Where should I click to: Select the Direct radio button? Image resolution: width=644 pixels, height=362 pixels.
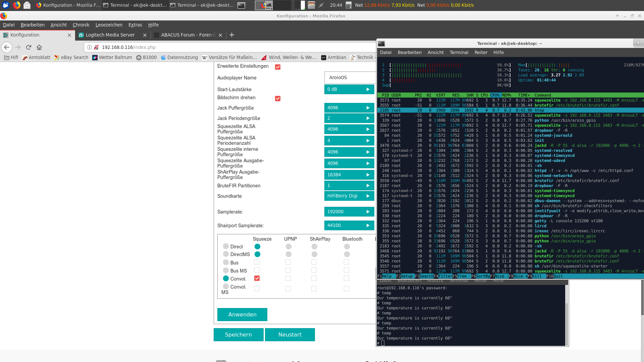pyautogui.click(x=226, y=246)
